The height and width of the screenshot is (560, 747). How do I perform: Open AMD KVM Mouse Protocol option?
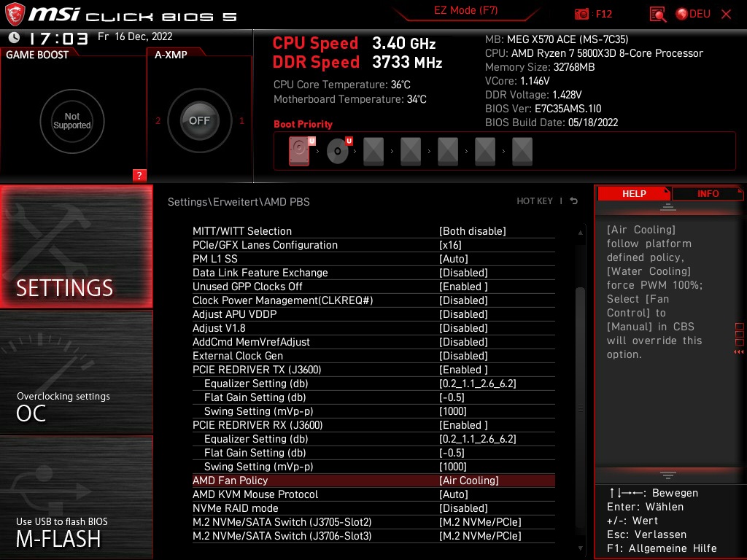(373, 494)
